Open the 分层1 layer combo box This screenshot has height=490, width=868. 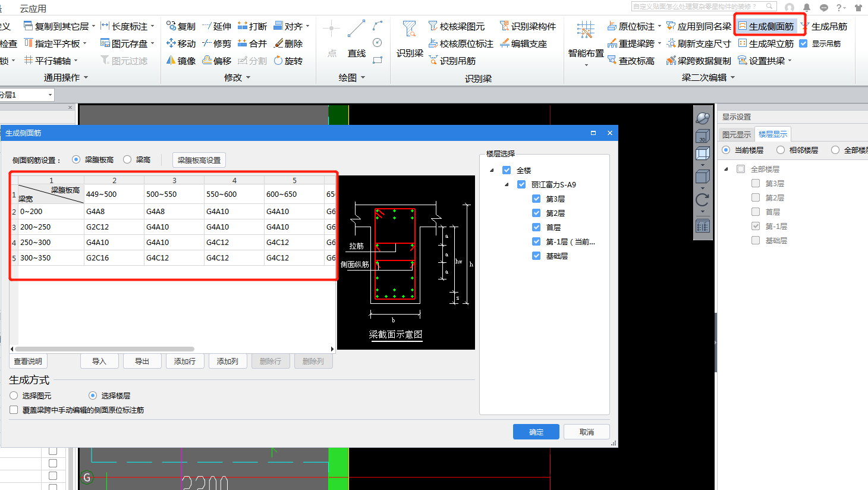pos(27,95)
